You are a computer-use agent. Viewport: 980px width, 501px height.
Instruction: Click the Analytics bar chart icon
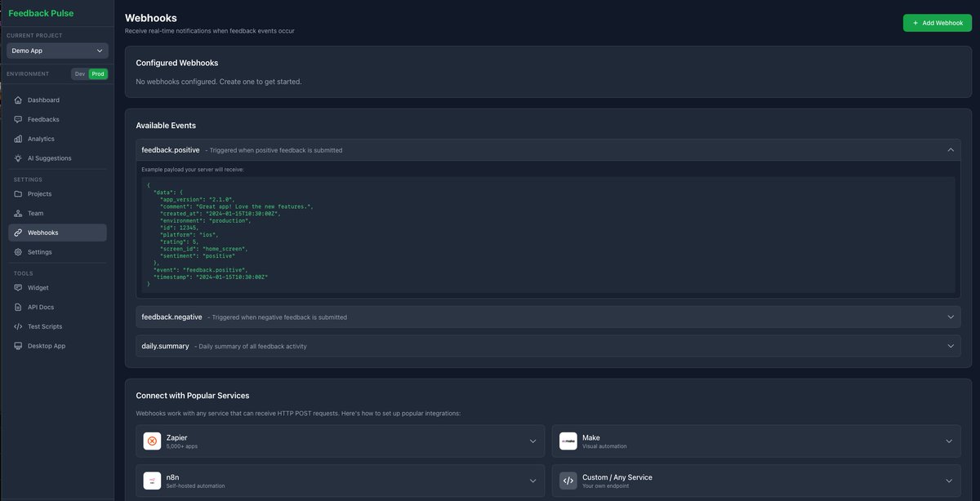click(19, 139)
